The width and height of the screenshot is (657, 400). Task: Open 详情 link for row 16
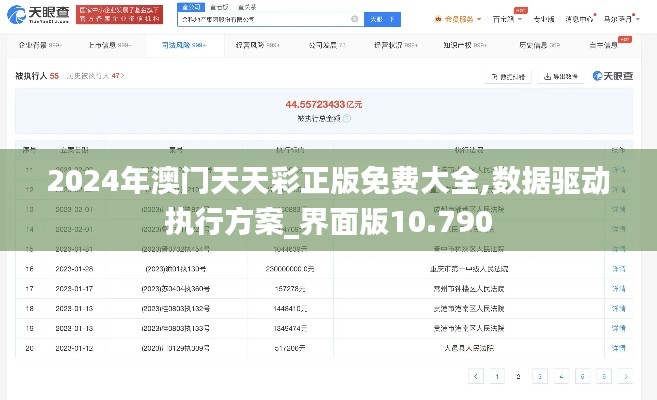point(617,269)
